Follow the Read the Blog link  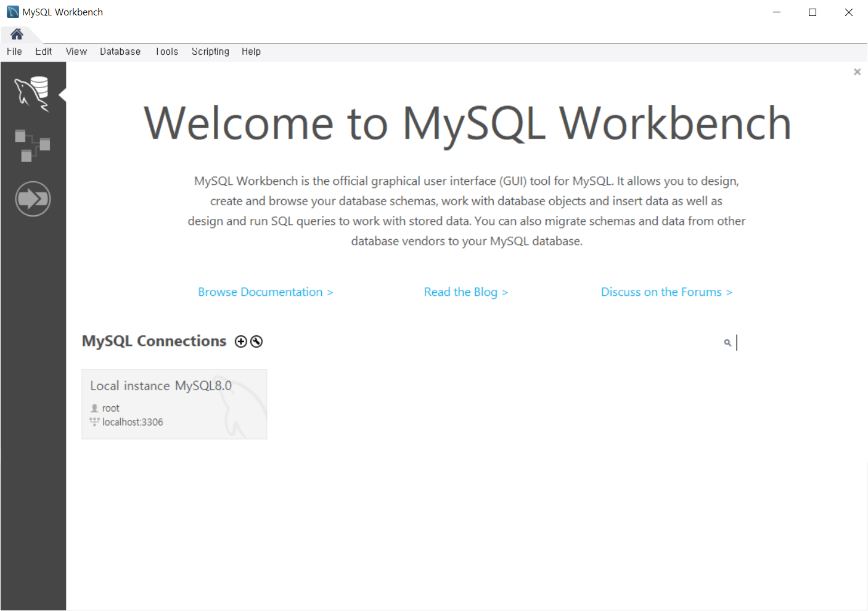(x=466, y=292)
